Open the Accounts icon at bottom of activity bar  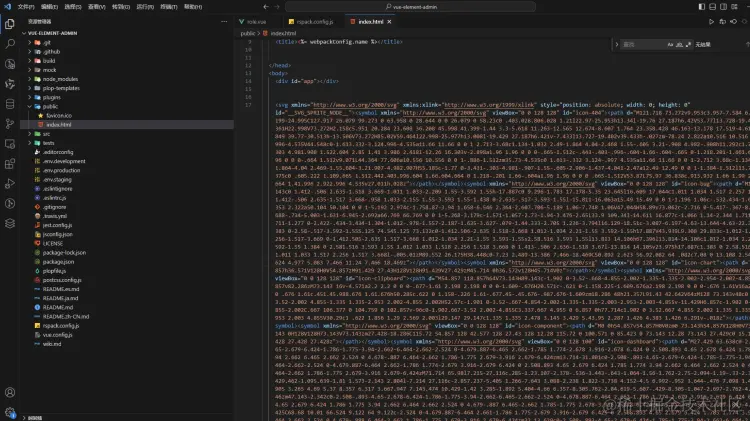pyautogui.click(x=10, y=392)
